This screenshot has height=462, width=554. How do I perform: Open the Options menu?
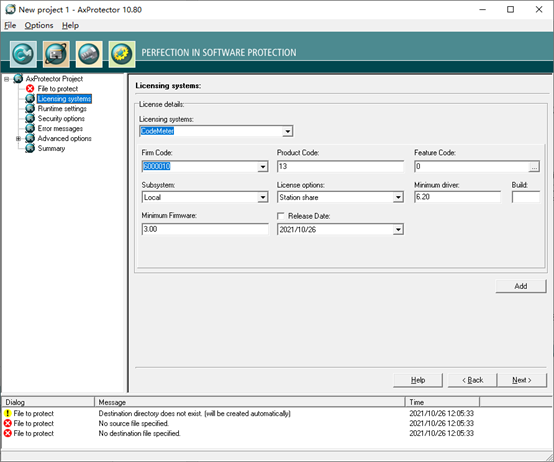39,25
